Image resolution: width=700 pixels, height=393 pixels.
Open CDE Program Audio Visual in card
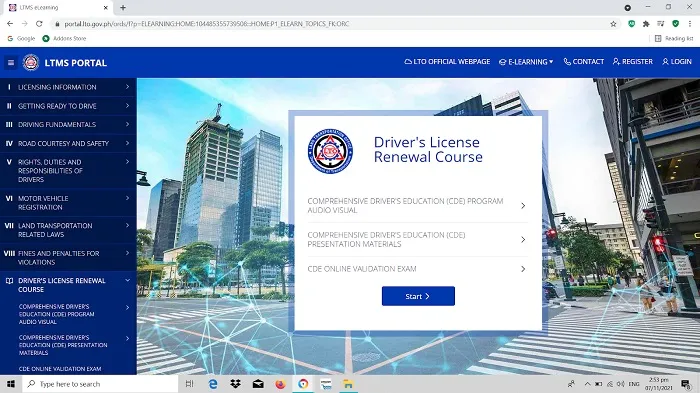417,205
